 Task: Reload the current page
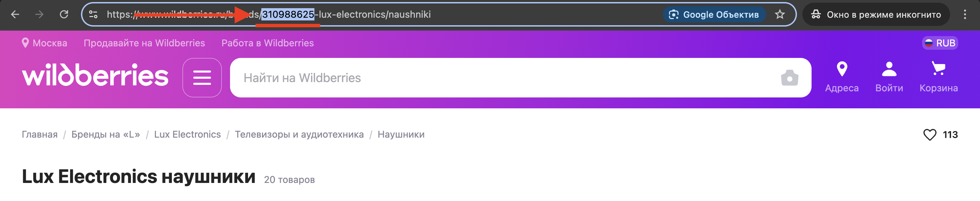tap(64, 14)
